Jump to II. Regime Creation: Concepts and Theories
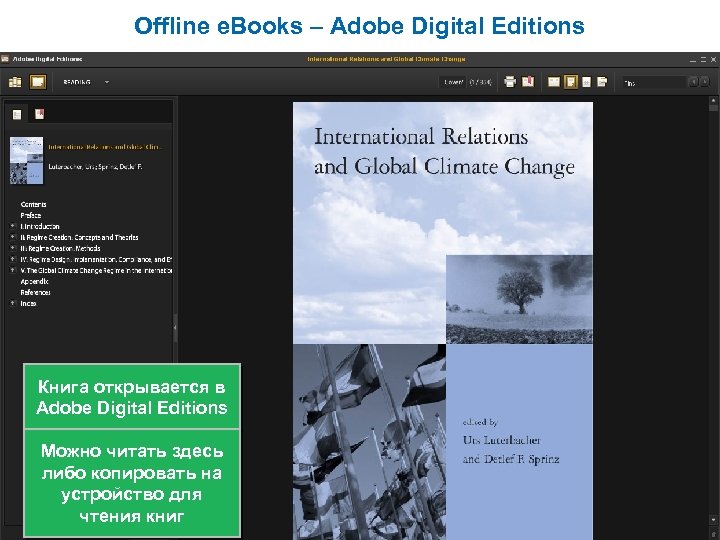Screen dimensions: 720x540 click(79, 237)
